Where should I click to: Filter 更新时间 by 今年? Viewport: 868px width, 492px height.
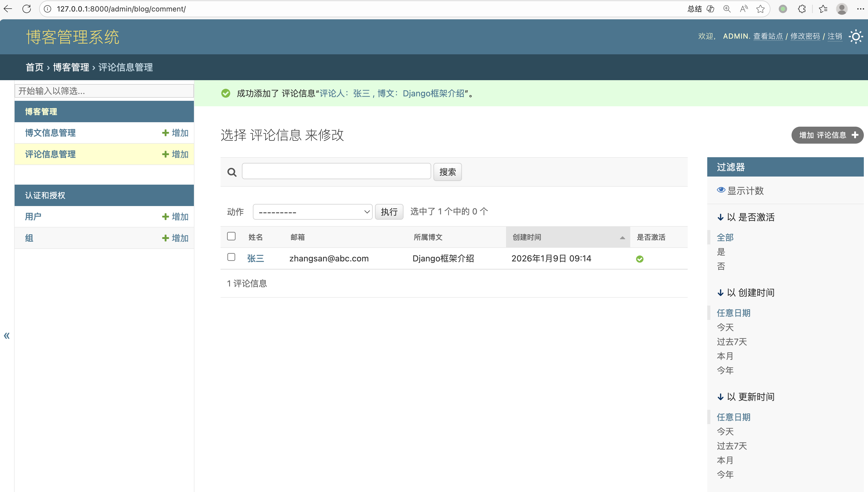click(725, 475)
